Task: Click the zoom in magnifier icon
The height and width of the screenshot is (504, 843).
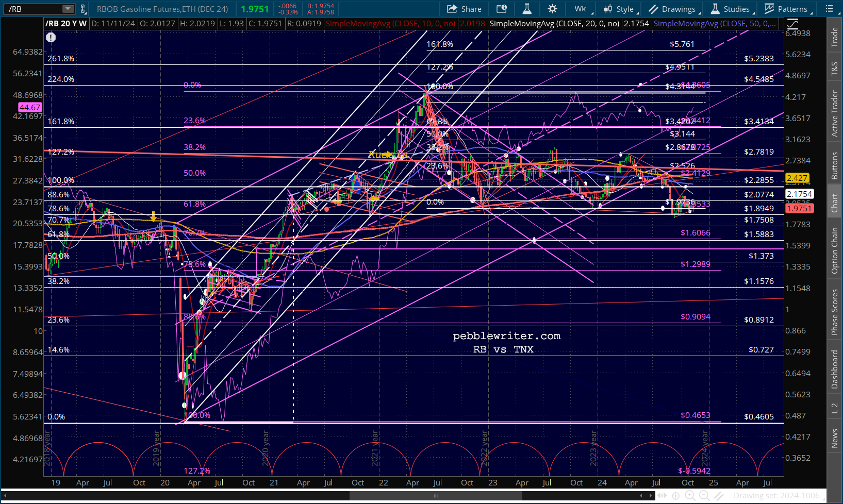Action: [x=690, y=496]
